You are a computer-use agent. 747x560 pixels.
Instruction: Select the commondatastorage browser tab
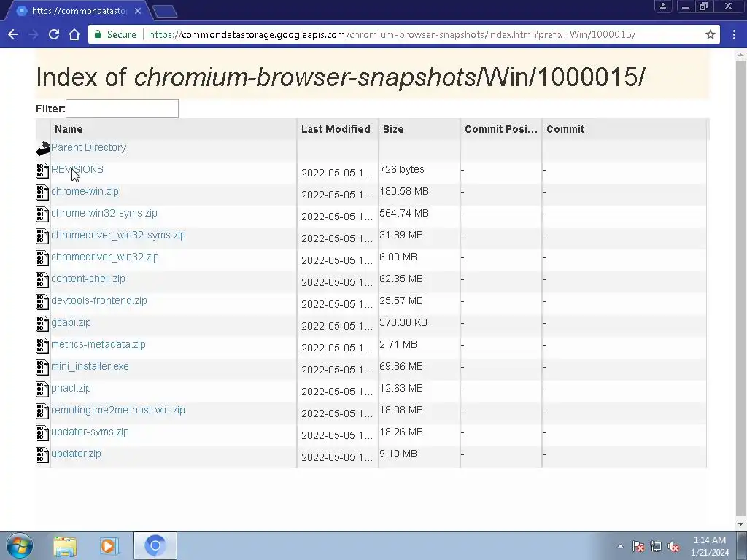tap(79, 10)
